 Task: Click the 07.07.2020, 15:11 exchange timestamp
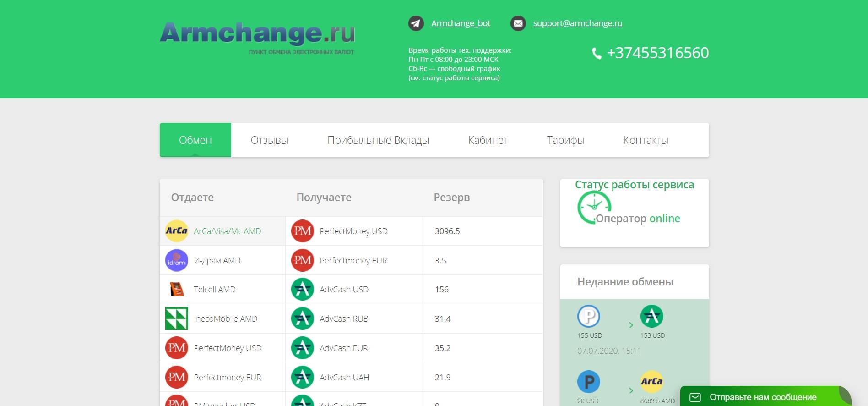(x=609, y=351)
